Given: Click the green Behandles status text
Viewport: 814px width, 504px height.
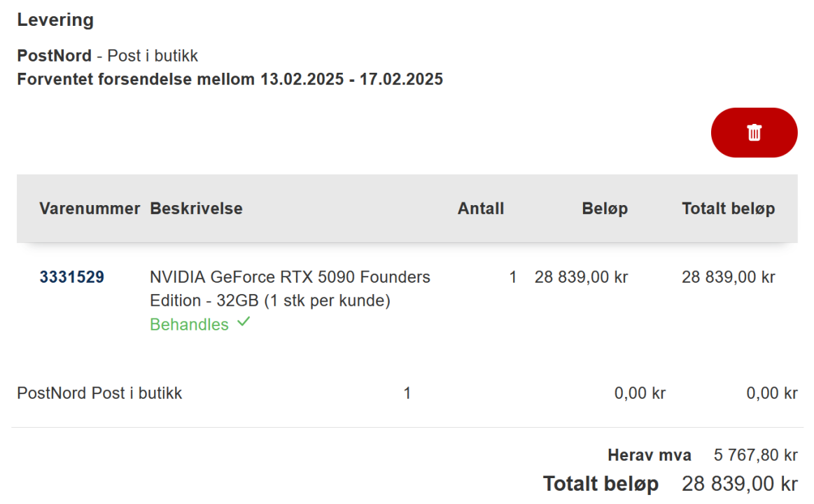Looking at the screenshot, I should click(189, 325).
